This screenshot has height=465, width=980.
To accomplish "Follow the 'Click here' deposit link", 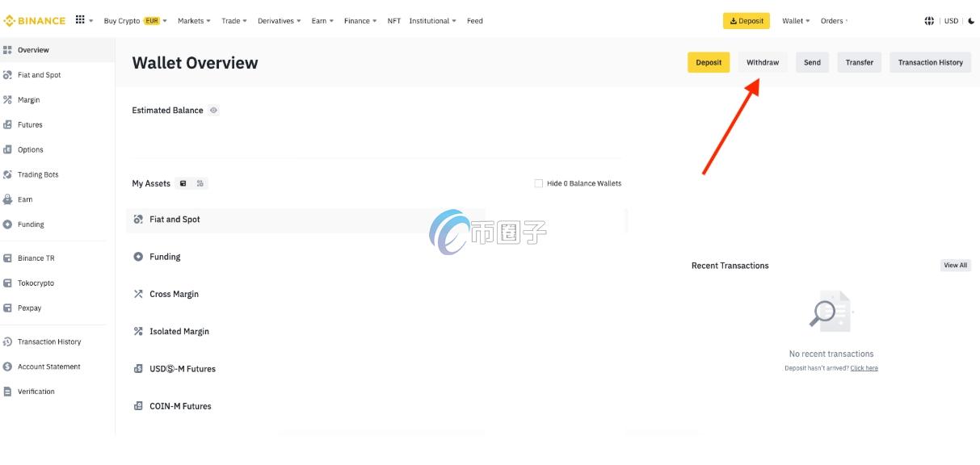I will point(864,368).
